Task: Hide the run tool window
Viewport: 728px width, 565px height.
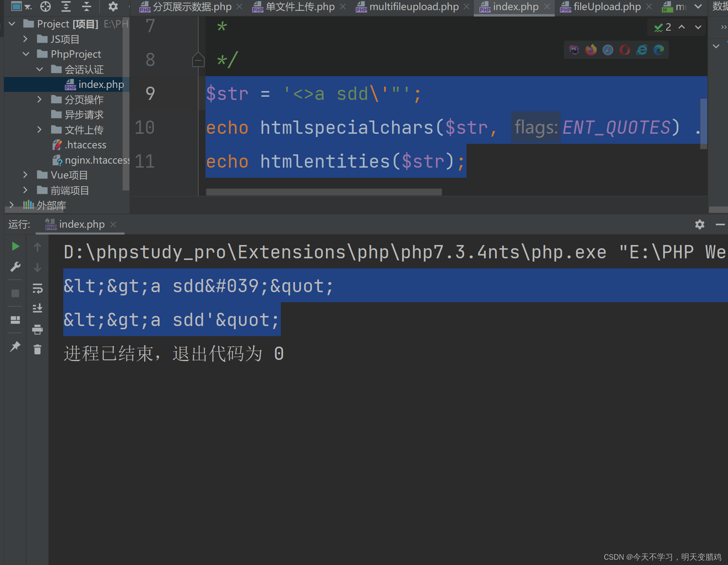Action: point(720,224)
